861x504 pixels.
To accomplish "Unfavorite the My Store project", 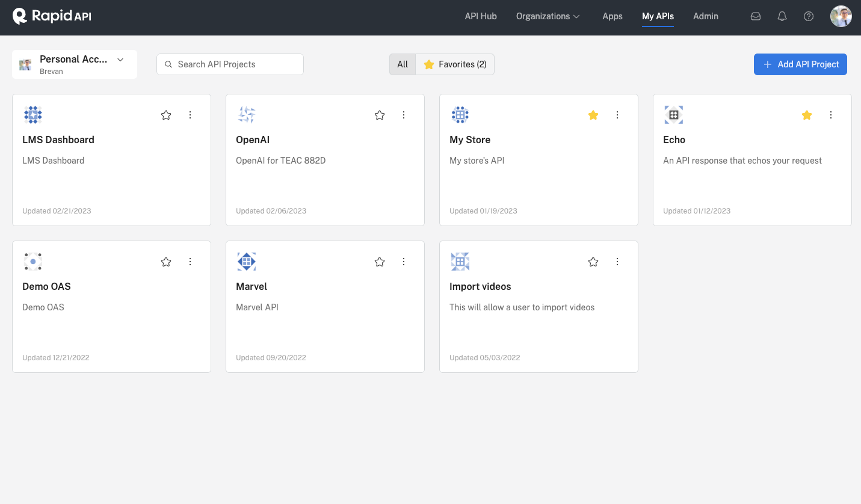I will pyautogui.click(x=593, y=115).
